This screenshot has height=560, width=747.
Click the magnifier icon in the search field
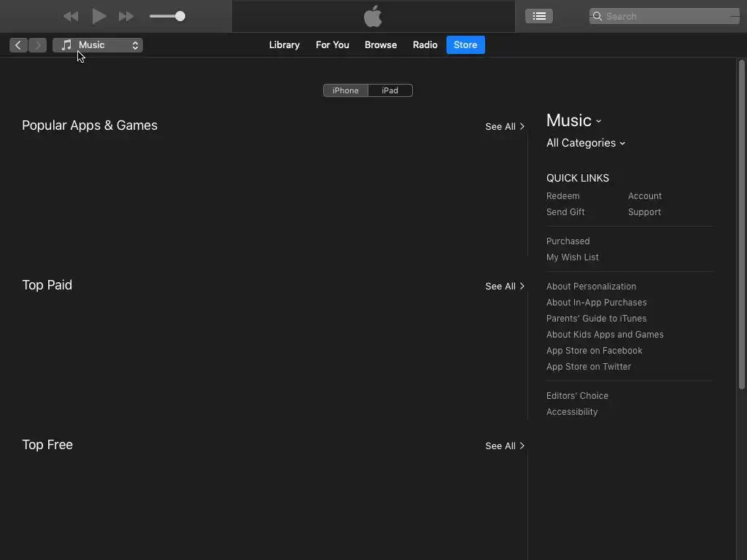coord(597,16)
